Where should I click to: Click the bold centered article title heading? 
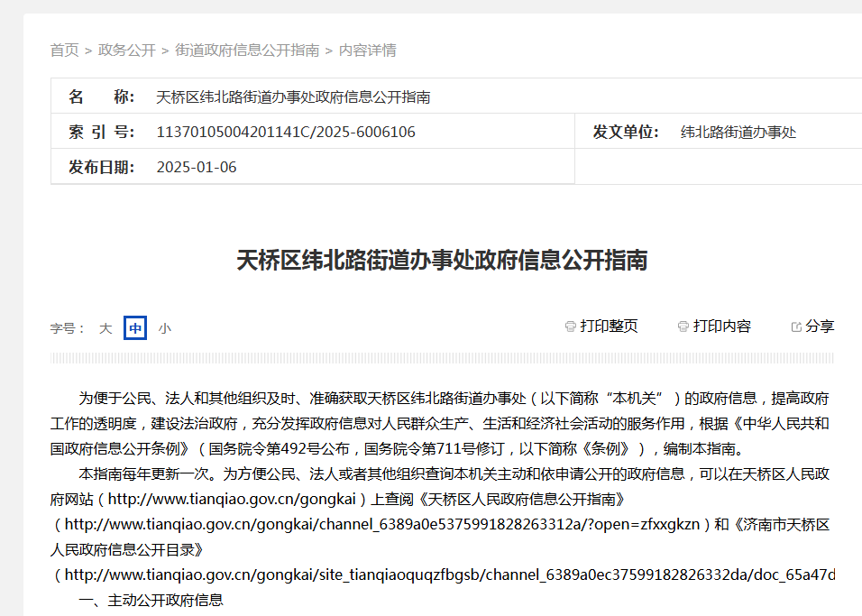coord(442,261)
